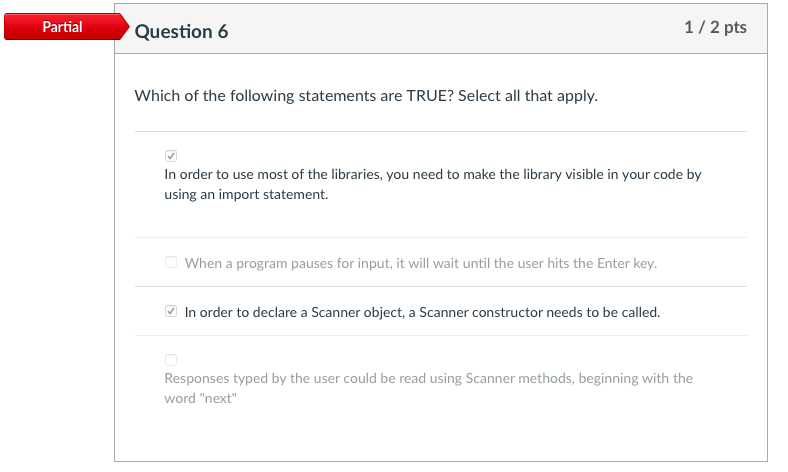Check the import statement answer checkbox

[171, 156]
